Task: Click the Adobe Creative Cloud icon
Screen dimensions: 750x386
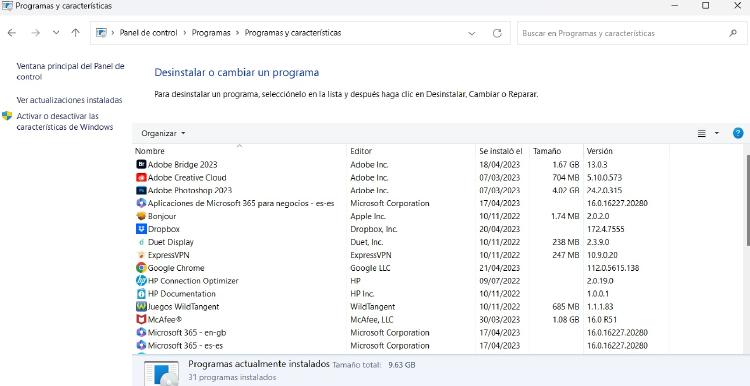Action: [x=141, y=177]
